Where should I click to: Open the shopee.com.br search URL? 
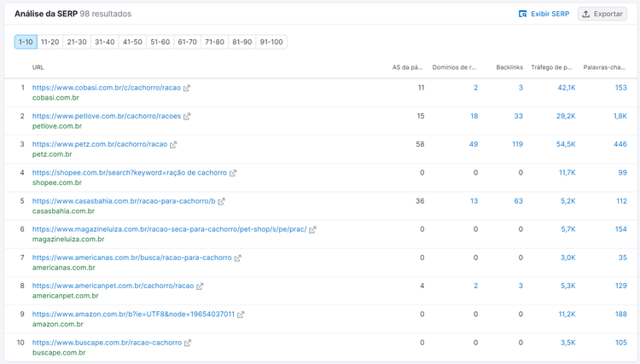(130, 173)
